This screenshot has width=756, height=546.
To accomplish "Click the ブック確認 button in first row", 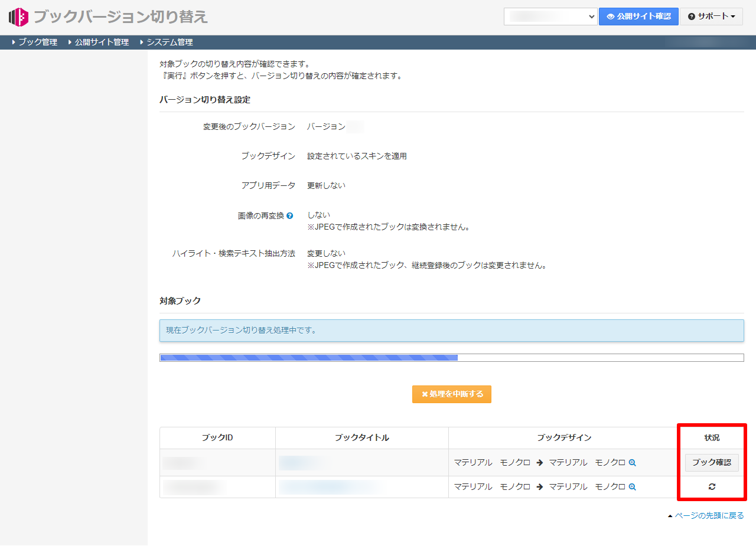I will pyautogui.click(x=712, y=463).
